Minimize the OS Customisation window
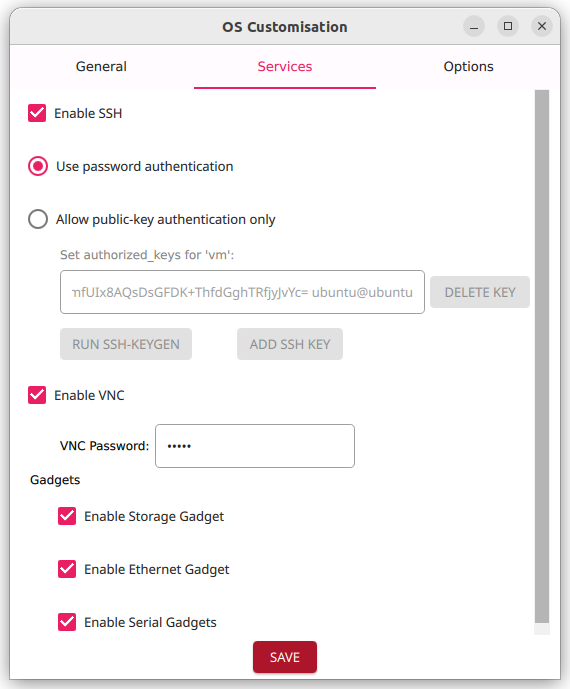 tap(474, 27)
